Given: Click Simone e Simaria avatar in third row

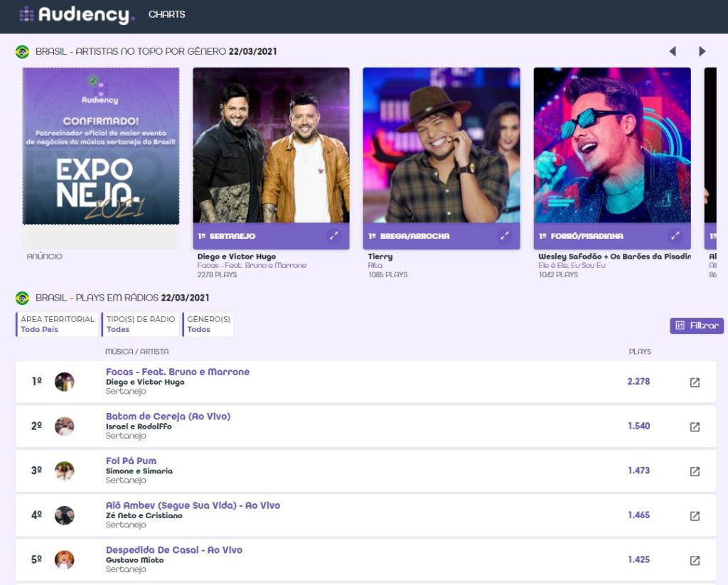Looking at the screenshot, I should 65,471.
